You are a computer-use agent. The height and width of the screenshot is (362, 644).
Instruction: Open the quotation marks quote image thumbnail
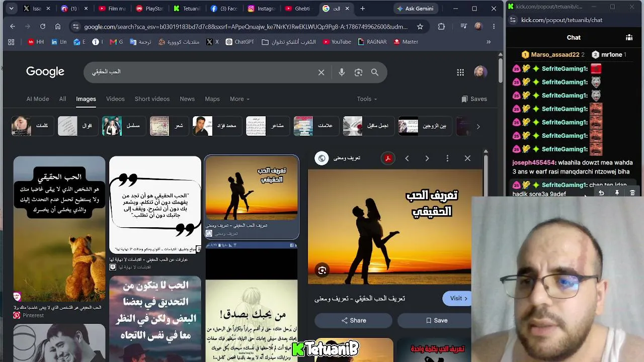pos(155,205)
